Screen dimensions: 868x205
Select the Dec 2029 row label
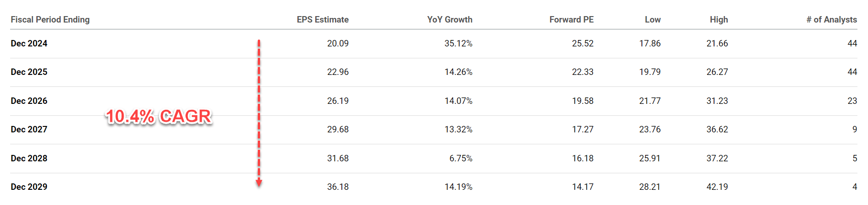29,187
